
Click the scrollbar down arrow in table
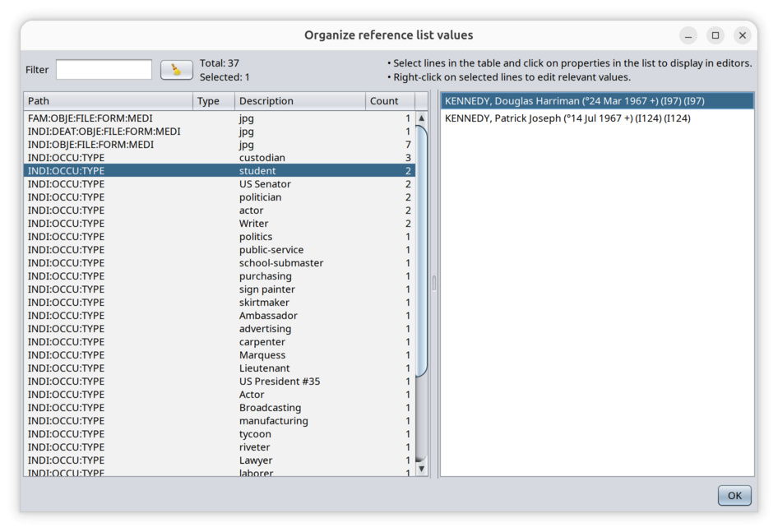coord(421,469)
